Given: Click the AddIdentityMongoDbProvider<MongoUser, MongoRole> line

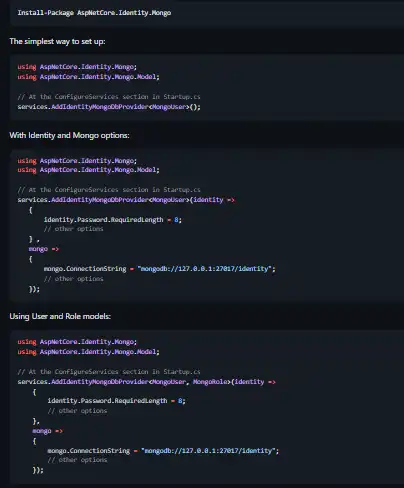Looking at the screenshot, I should 147,382.
